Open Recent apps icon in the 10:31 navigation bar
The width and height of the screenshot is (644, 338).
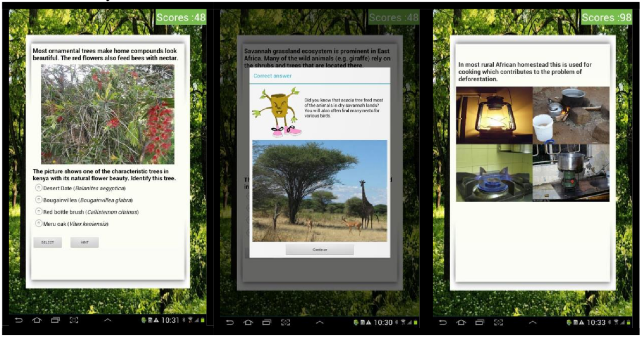pyautogui.click(x=55, y=321)
